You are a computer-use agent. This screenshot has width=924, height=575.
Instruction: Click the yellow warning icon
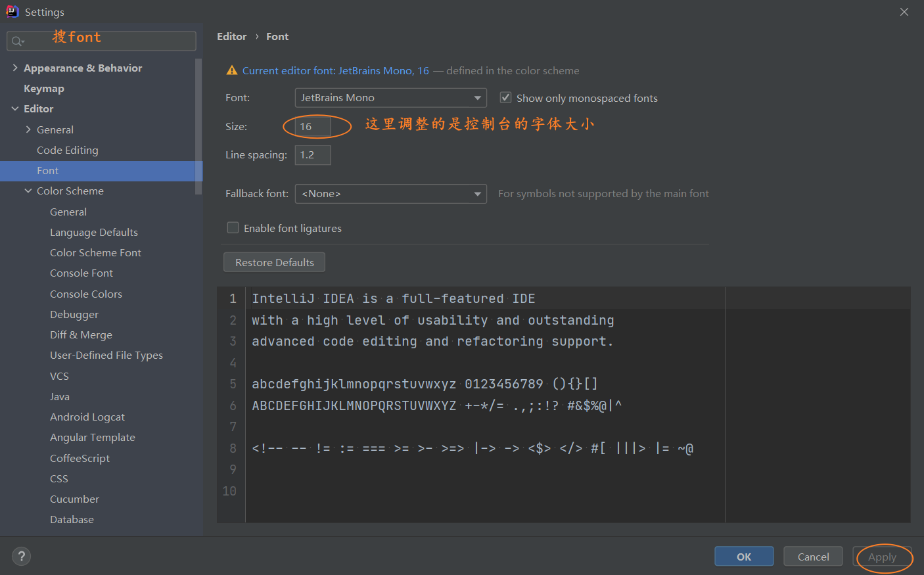tap(232, 70)
